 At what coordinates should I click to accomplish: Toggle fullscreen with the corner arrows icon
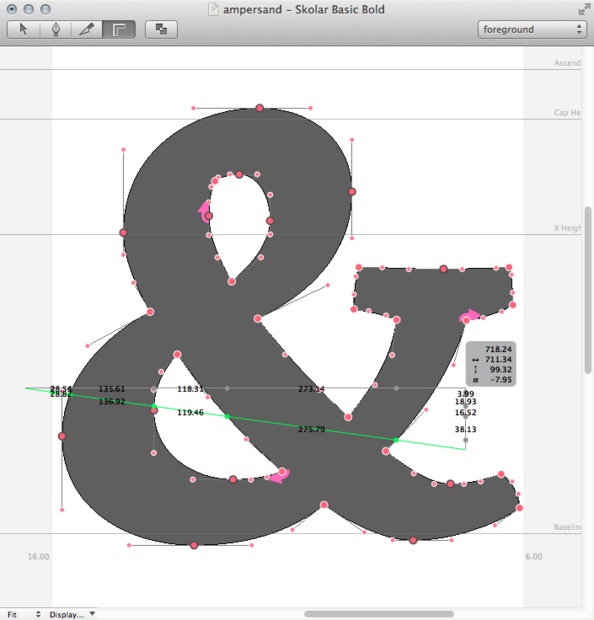pos(584,9)
